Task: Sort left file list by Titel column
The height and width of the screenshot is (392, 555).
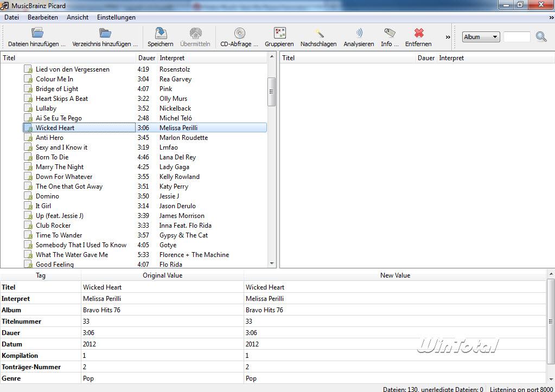Action: click(x=68, y=57)
